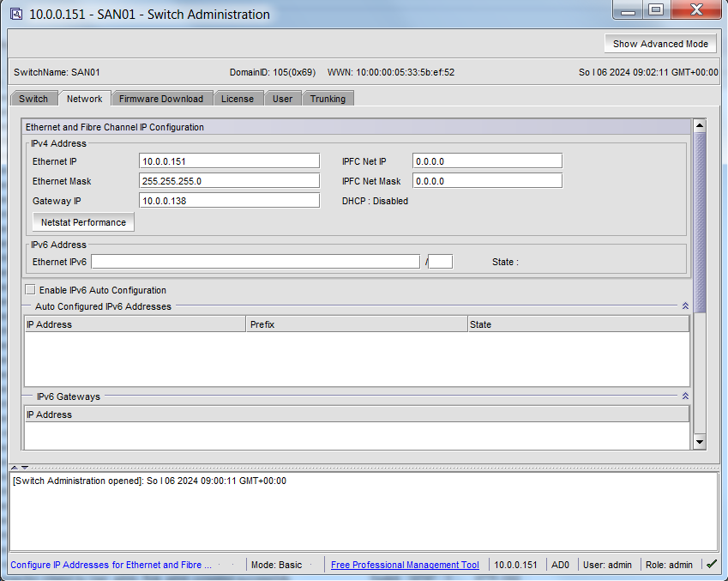The width and height of the screenshot is (728, 581).
Task: Click the vertical scrollbar thumb
Action: (700, 223)
